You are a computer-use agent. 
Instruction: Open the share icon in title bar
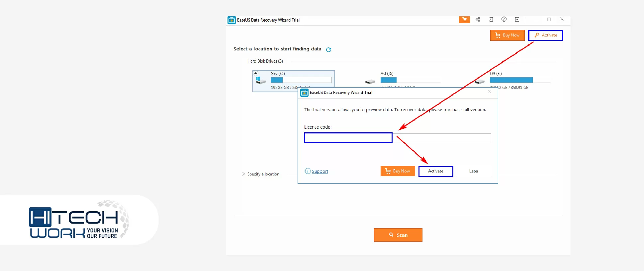(x=478, y=20)
